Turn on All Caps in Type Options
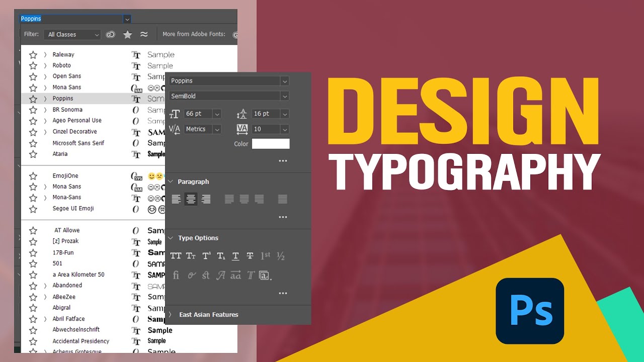644x362 pixels. click(176, 256)
